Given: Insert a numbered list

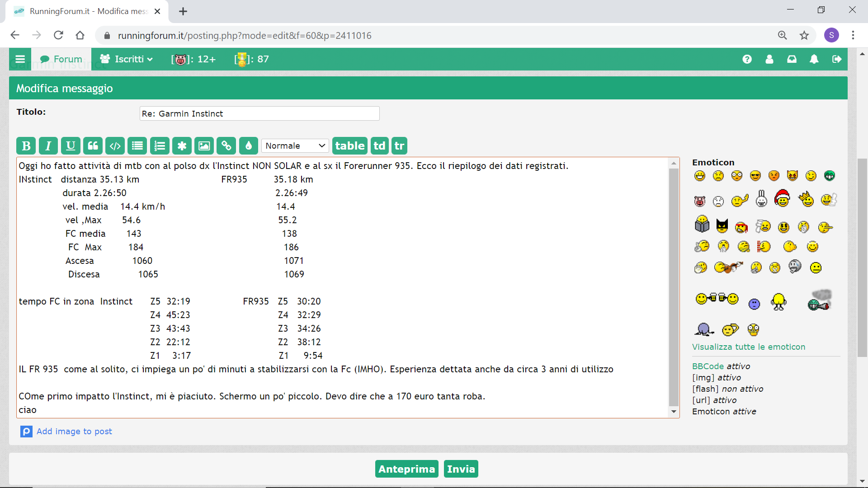Looking at the screenshot, I should coord(160,146).
